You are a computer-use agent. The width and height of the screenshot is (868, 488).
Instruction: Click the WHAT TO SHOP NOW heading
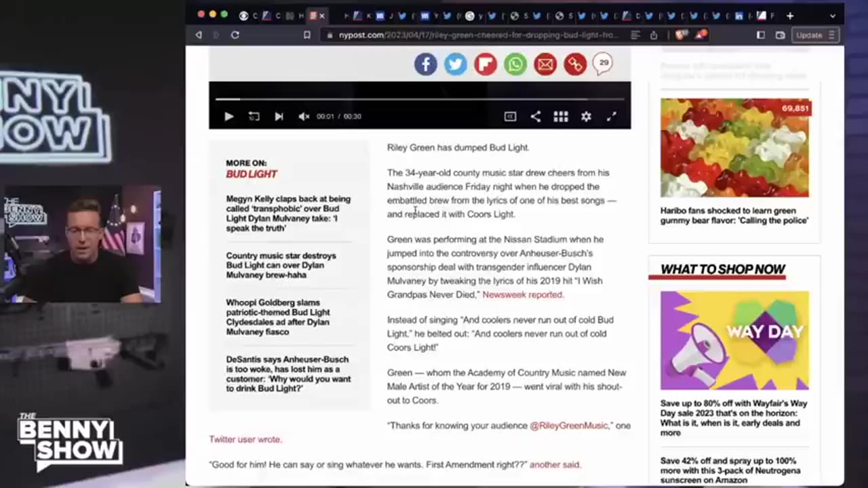[723, 270]
